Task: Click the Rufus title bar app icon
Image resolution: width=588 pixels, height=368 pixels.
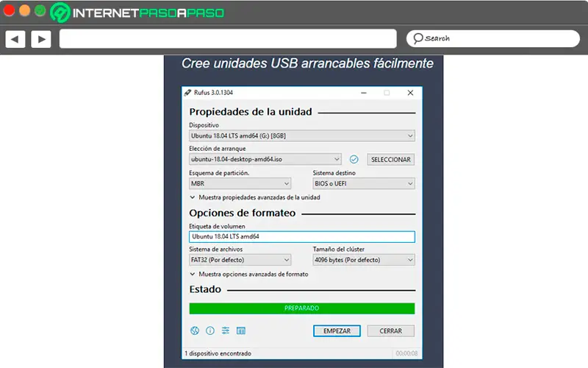Action: click(x=187, y=93)
